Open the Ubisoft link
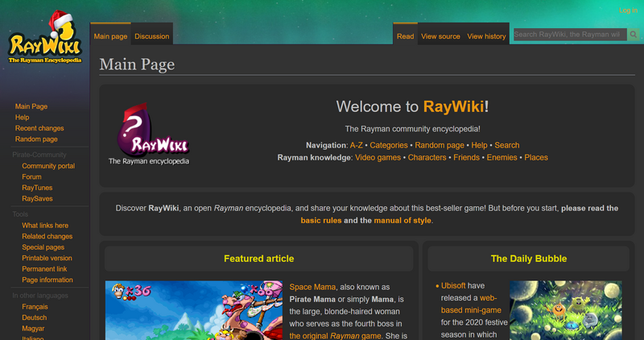Image resolution: width=644 pixels, height=340 pixels. tap(453, 286)
